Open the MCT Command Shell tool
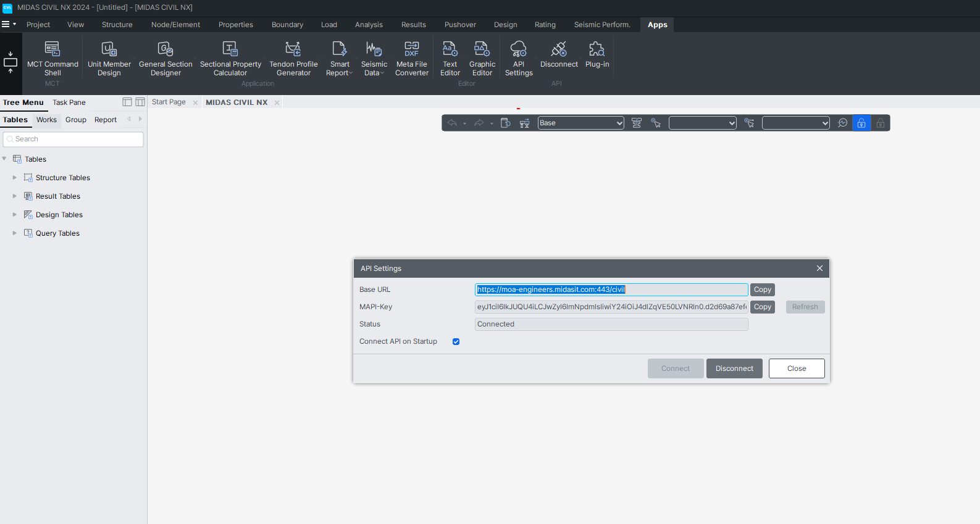This screenshot has width=980, height=524. point(52,59)
